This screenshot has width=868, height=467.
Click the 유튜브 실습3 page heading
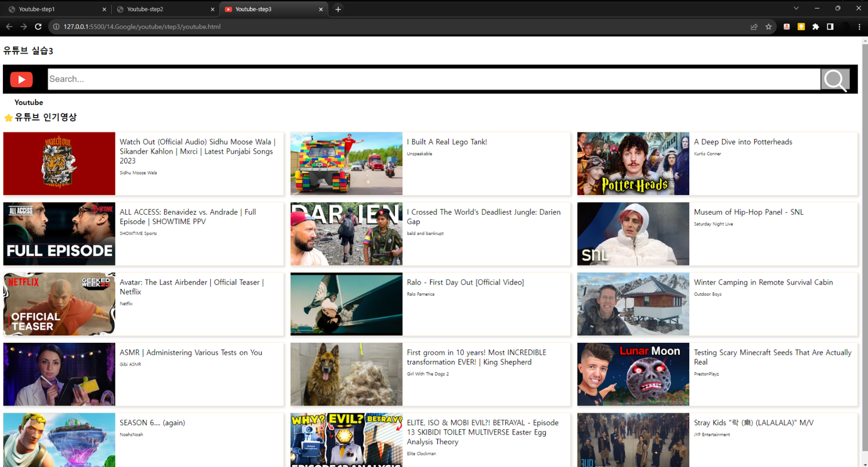(x=28, y=51)
